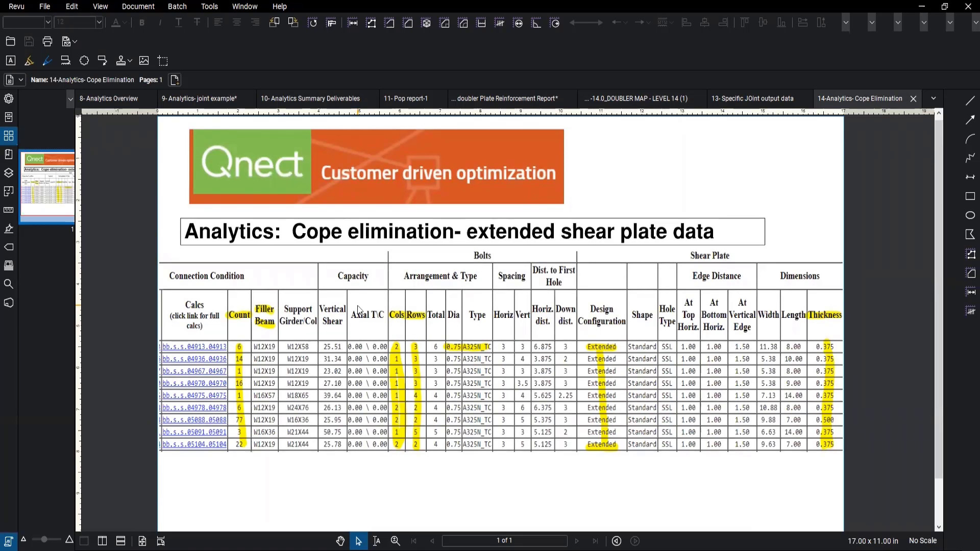Click the Zoom tool in bottom bar
The width and height of the screenshot is (980, 551).
point(395,541)
